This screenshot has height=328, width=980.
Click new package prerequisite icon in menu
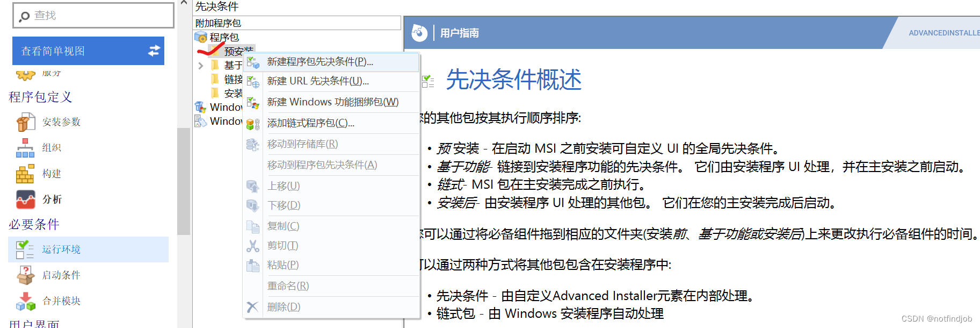(253, 62)
